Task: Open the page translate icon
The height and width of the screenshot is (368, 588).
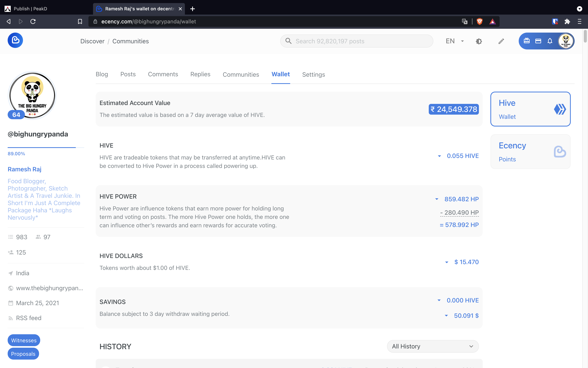Action: [465, 21]
